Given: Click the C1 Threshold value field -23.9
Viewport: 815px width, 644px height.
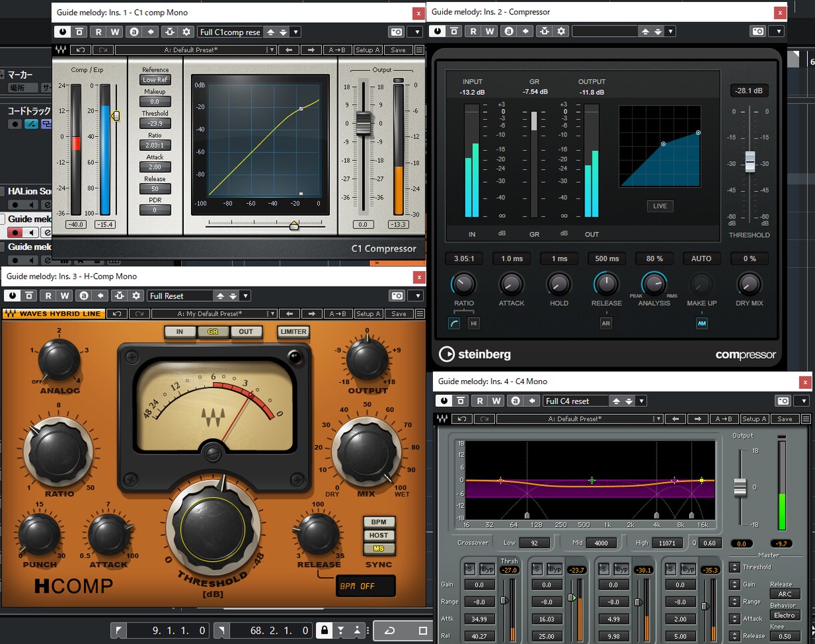Looking at the screenshot, I should 155,124.
